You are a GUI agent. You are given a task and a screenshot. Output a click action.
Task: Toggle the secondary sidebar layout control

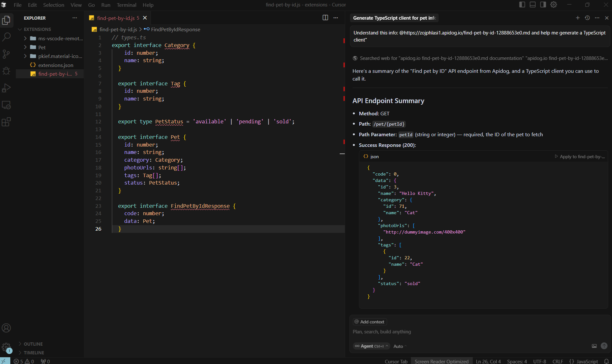(x=543, y=5)
